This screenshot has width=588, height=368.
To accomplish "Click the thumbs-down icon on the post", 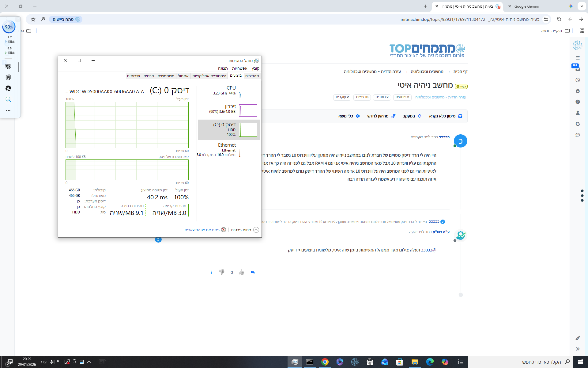I will point(222,272).
